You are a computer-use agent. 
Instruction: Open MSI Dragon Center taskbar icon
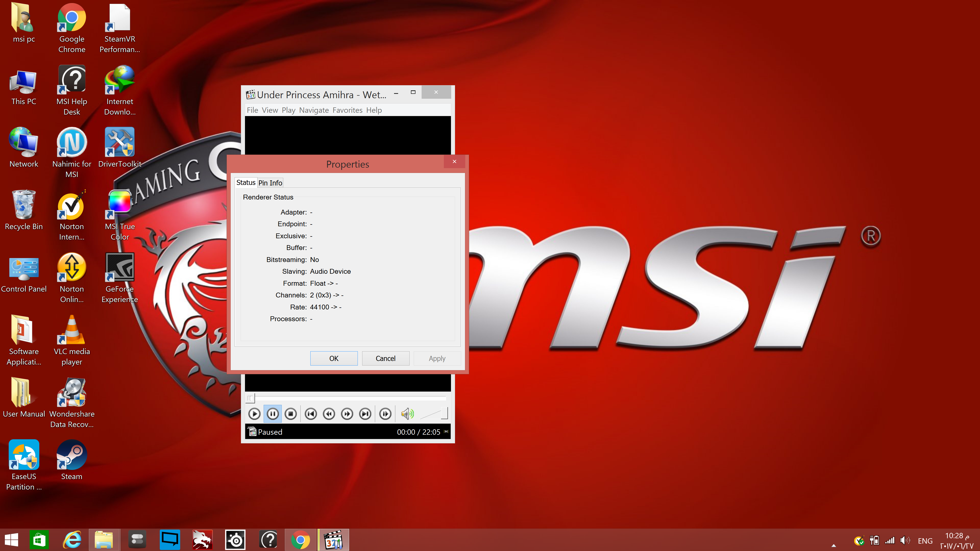click(202, 540)
